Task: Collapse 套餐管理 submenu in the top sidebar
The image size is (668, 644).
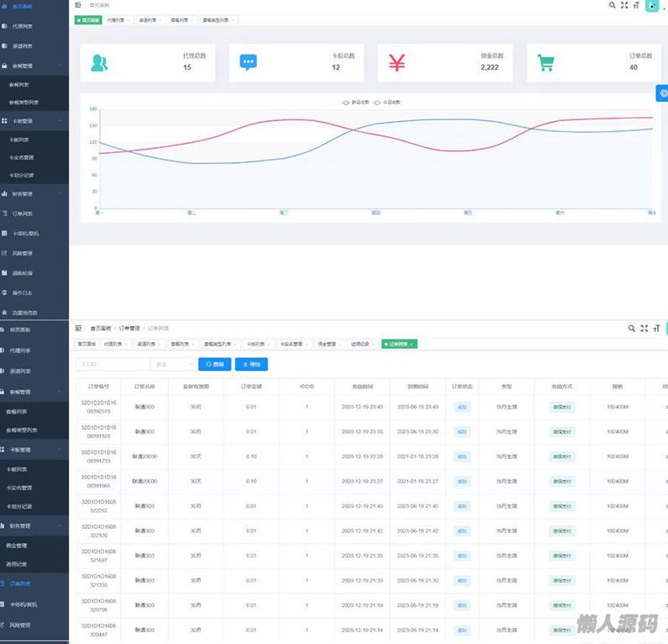Action: (34, 65)
